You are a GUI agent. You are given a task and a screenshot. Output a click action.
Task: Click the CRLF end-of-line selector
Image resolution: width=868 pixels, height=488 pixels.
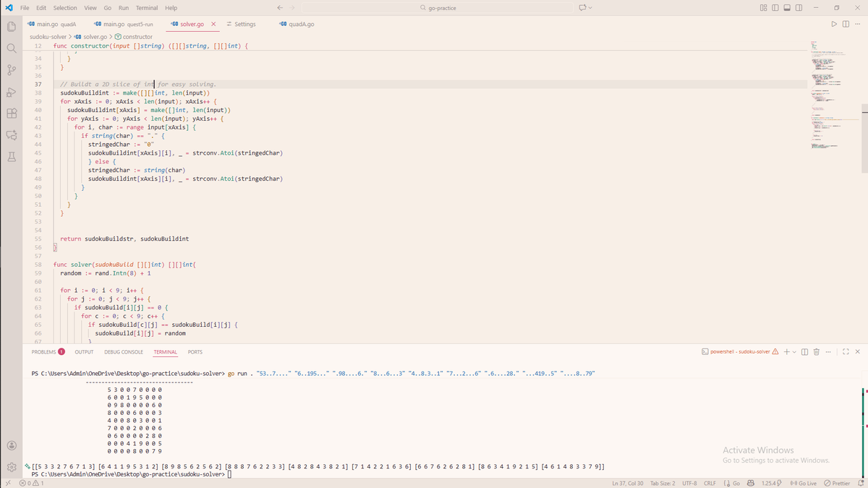click(x=710, y=483)
